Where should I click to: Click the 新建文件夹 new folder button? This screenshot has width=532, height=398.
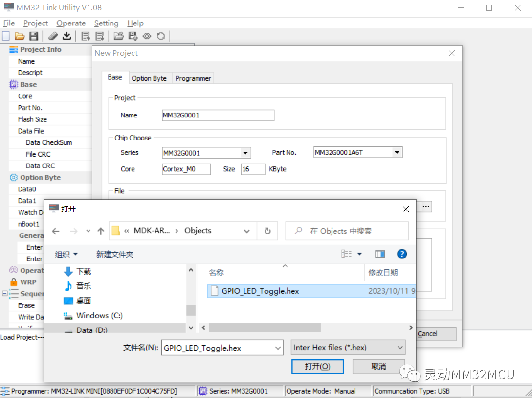point(115,254)
